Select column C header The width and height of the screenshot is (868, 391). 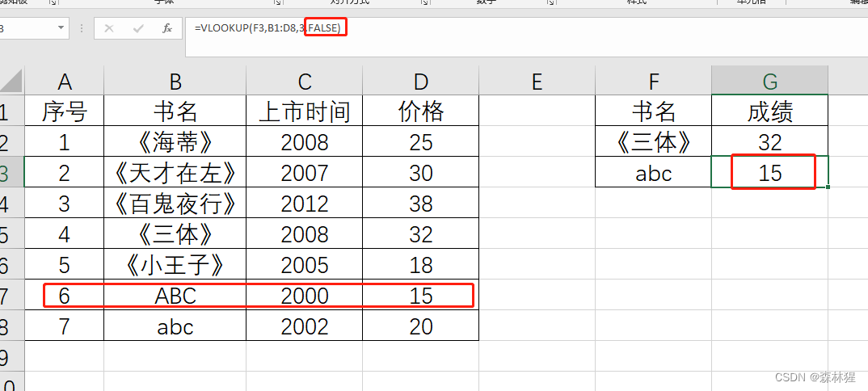pos(305,81)
